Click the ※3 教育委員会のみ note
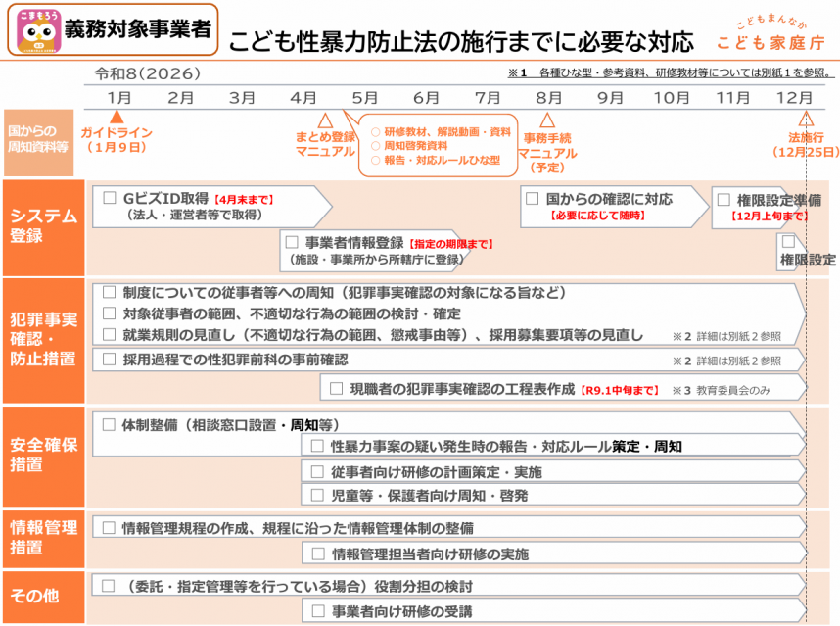Screen dimensions: 840x626 (x=722, y=391)
